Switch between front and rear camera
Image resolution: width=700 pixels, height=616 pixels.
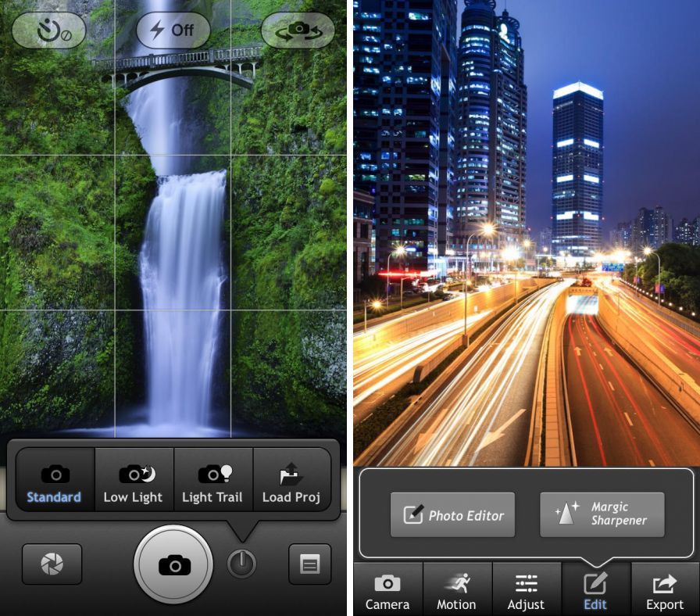point(296,30)
